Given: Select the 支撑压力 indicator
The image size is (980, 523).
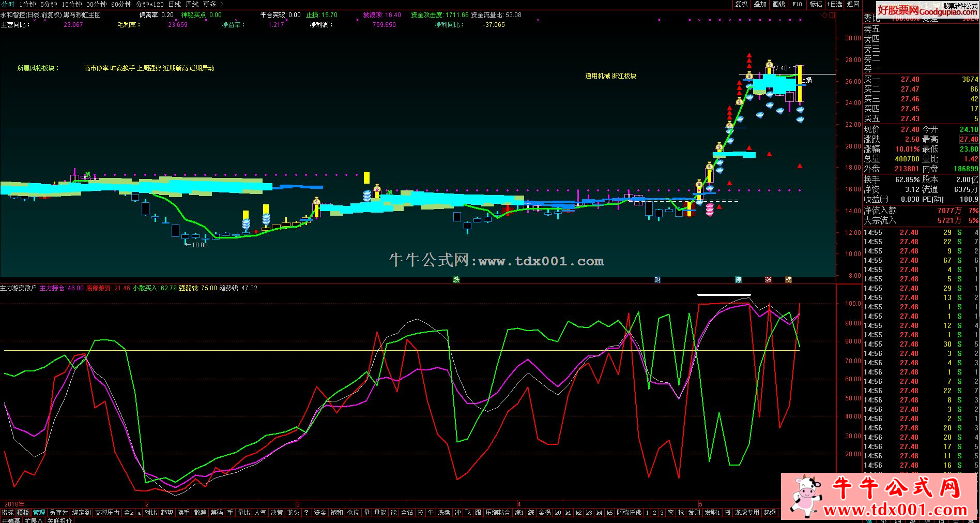Looking at the screenshot, I should point(108,513).
